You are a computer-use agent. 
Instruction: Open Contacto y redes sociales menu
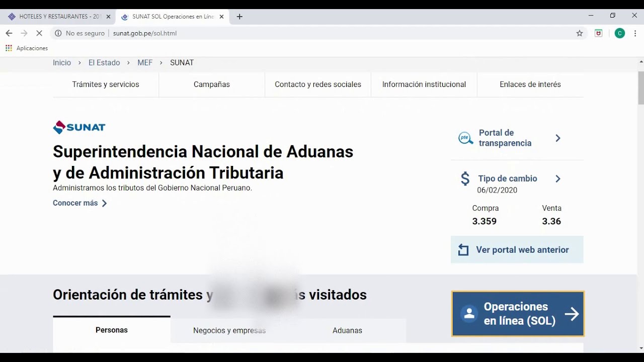click(x=318, y=84)
